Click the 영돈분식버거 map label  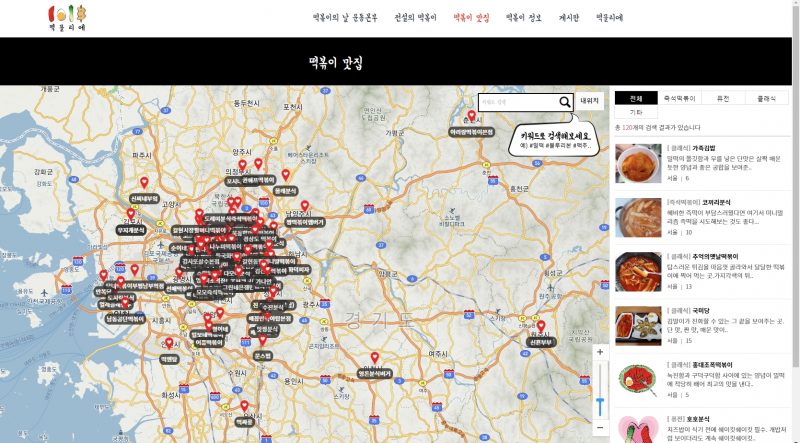click(374, 374)
